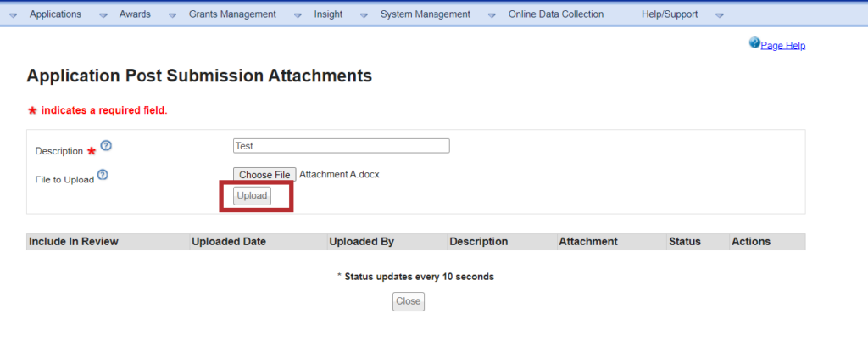Open the System Management menu
This screenshot has width=868, height=359.
(425, 14)
